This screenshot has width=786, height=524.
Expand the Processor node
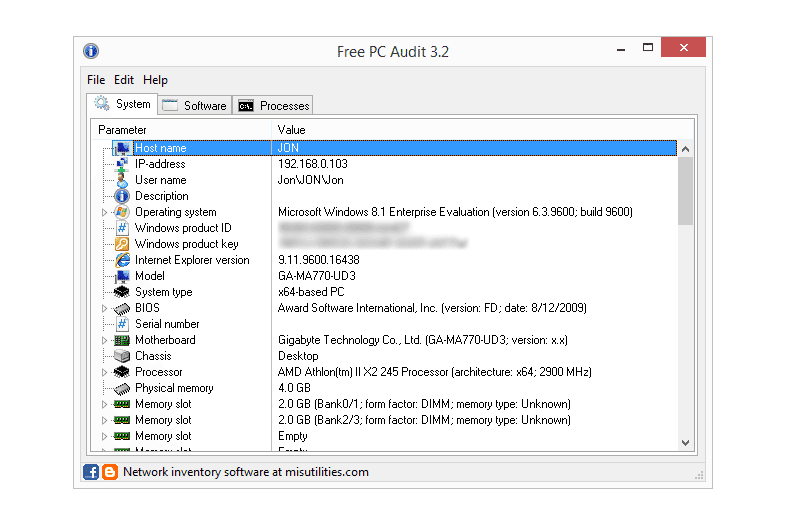point(104,372)
